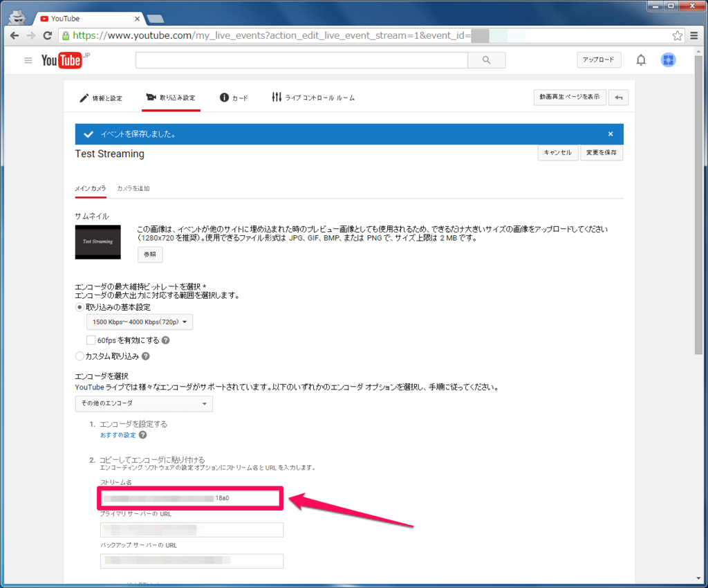This screenshot has width=708, height=588.
Task: Select the メイン カメラ tab
Action: tap(91, 188)
